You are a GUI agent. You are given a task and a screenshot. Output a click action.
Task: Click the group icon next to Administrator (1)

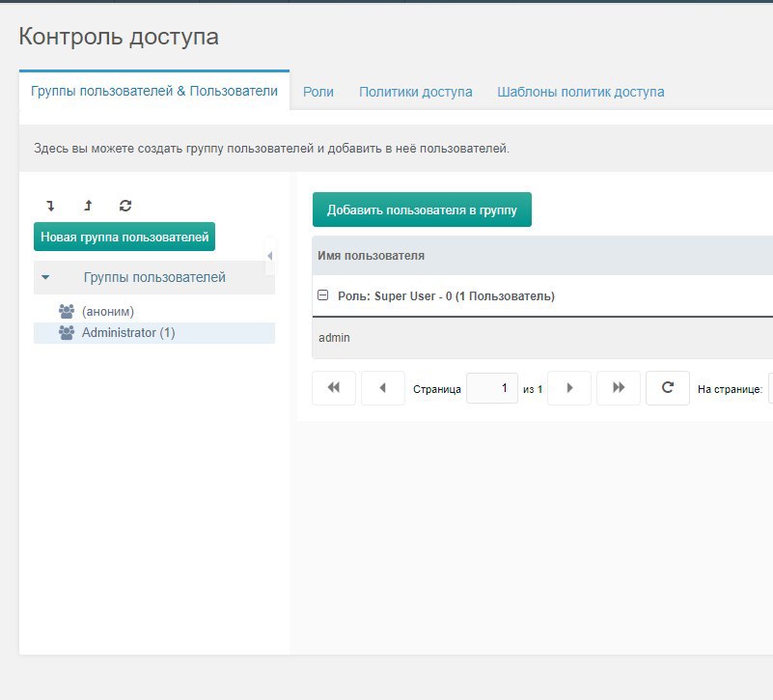point(67,332)
